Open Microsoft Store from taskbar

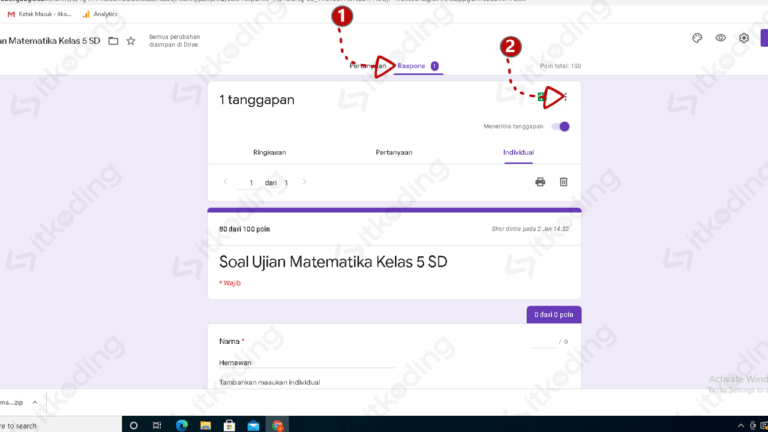click(229, 426)
